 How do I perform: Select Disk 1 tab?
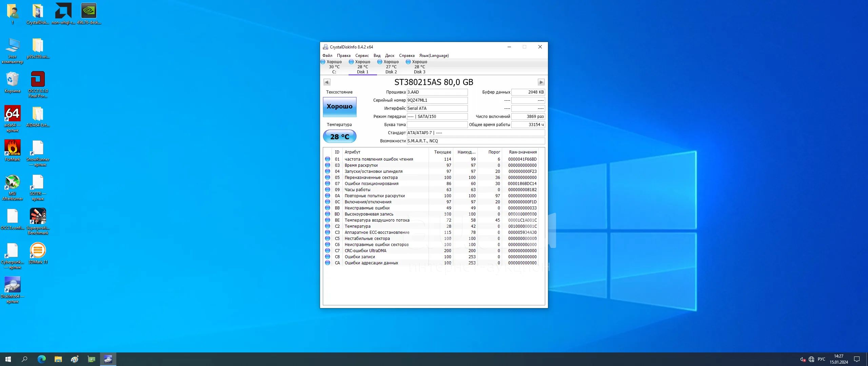[x=362, y=67]
